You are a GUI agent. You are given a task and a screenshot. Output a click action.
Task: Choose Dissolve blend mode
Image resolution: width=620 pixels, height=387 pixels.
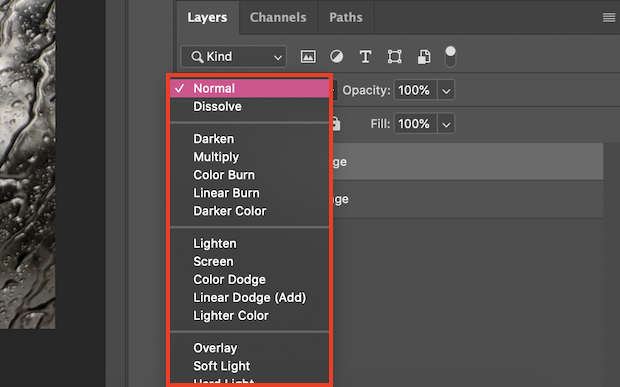click(250, 106)
